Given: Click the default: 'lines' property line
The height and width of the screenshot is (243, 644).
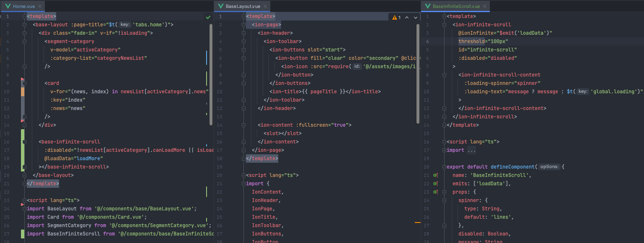Looking at the screenshot, I should pyautogui.click(x=489, y=217).
